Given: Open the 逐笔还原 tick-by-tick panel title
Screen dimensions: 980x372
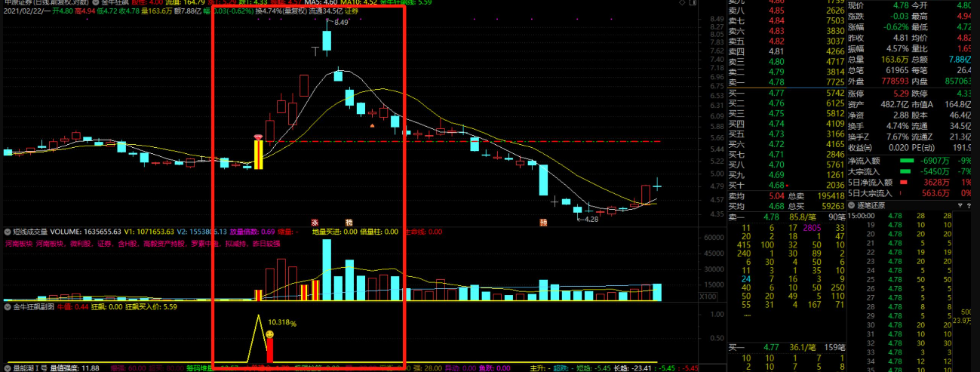Looking at the screenshot, I should pos(873,205).
